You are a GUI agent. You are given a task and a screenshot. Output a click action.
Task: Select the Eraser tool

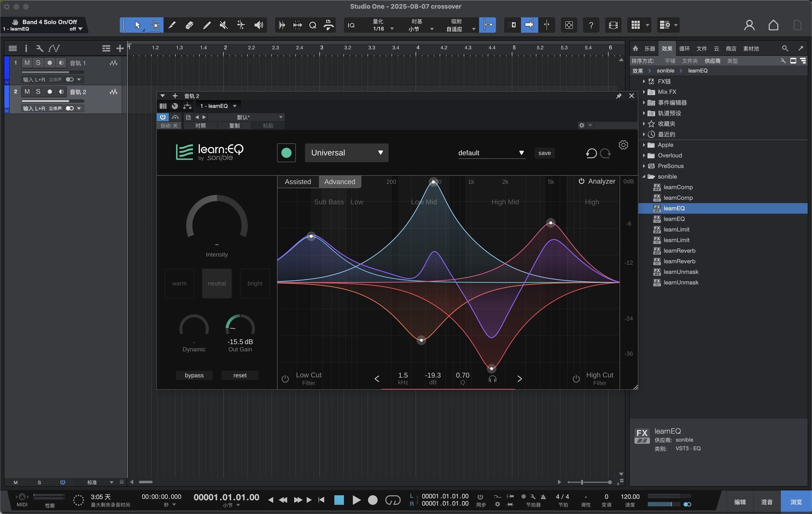[x=189, y=25]
